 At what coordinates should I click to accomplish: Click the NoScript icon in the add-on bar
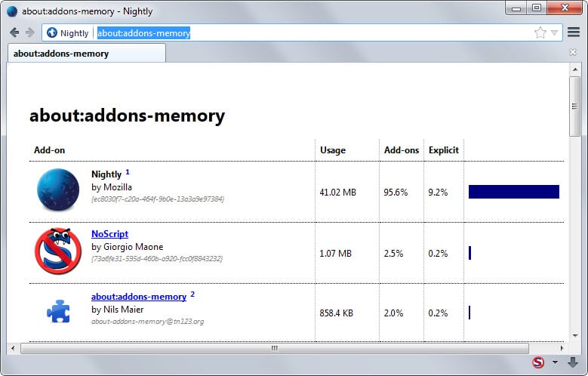coord(538,362)
